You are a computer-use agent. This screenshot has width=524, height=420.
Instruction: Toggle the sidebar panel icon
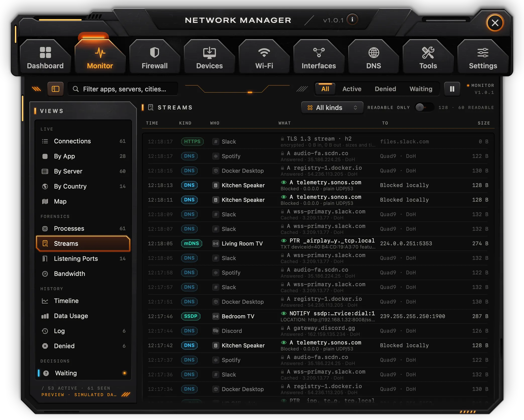click(x=55, y=89)
